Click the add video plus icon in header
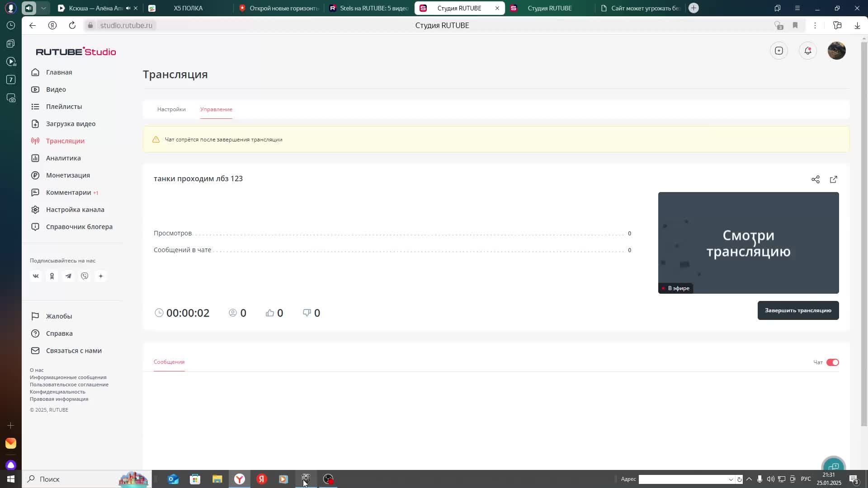The width and height of the screenshot is (868, 488). pos(778,51)
